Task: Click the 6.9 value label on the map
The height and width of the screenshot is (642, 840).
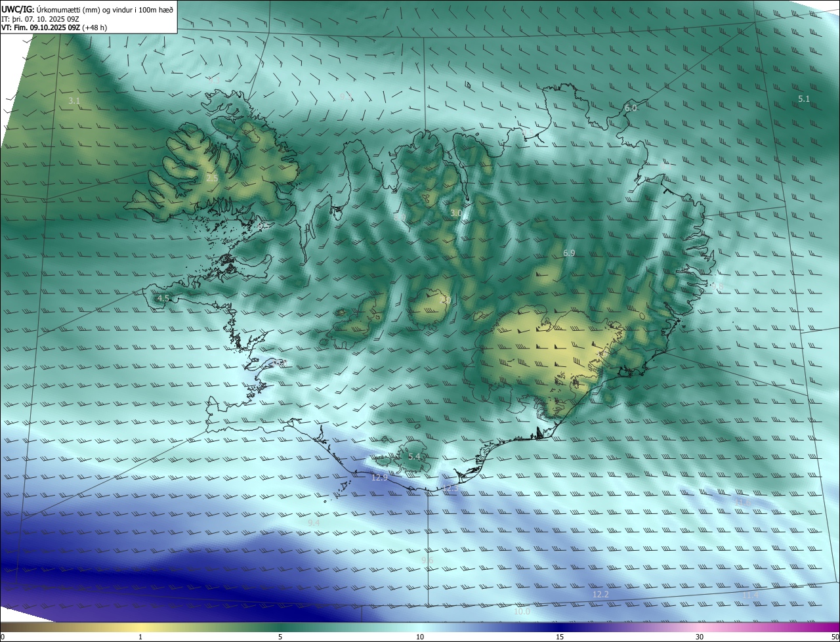Action: pos(569,253)
